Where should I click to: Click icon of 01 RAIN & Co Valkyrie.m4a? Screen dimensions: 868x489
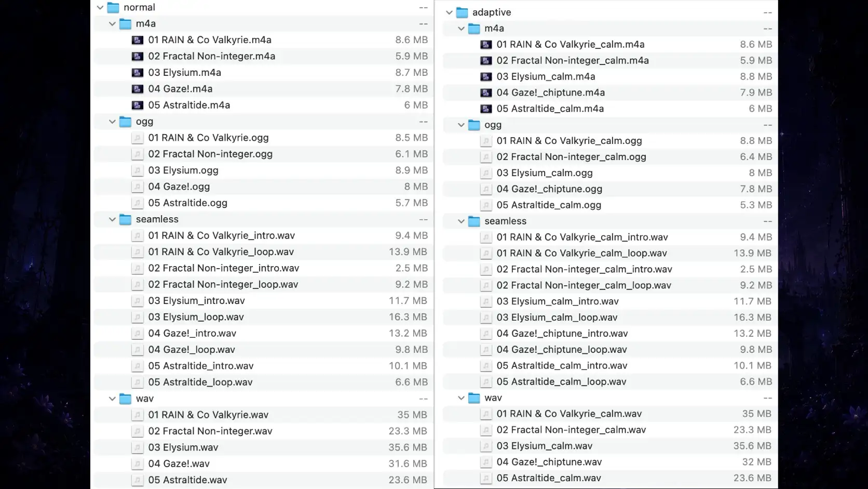point(137,40)
